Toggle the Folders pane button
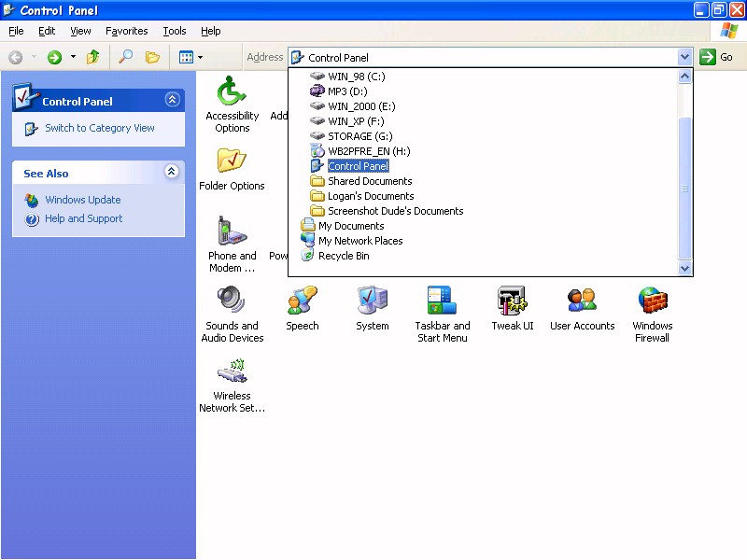The image size is (747, 560). click(x=152, y=58)
